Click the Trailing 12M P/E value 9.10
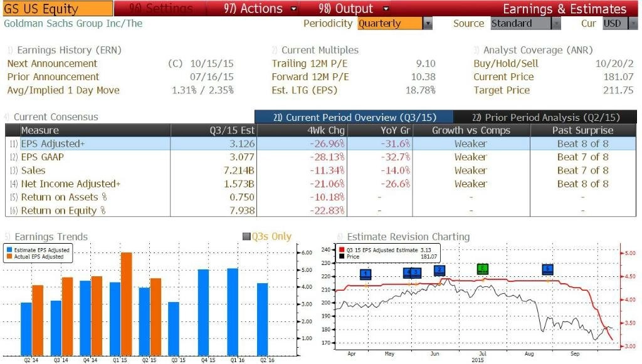 point(426,63)
